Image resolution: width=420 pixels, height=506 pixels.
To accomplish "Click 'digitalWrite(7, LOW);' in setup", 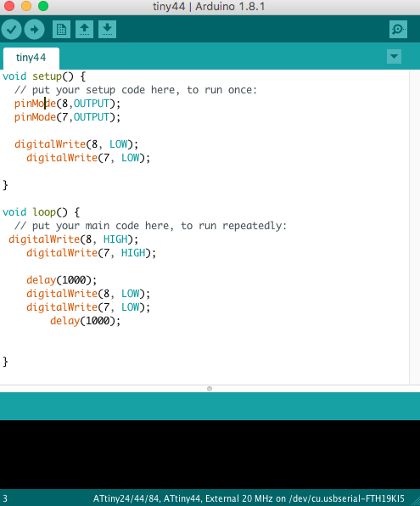I will pos(88,158).
